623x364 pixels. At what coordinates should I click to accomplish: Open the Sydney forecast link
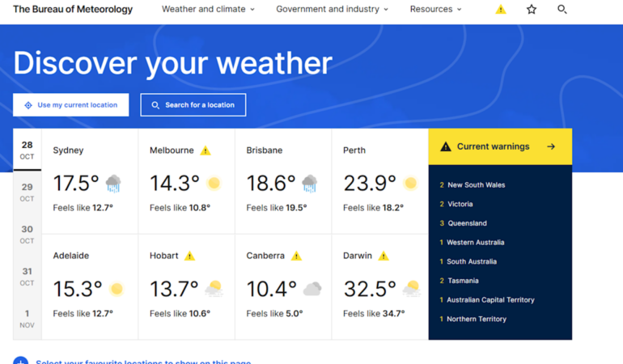point(68,150)
